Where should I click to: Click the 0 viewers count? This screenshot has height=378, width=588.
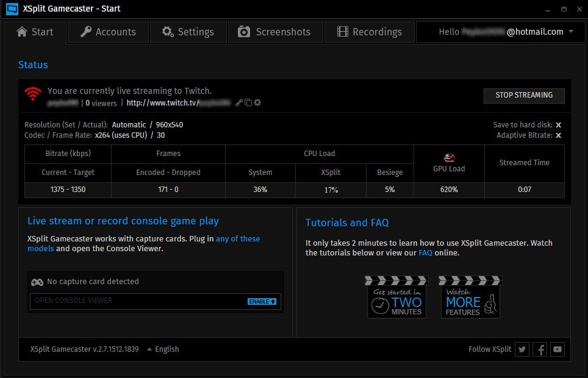click(x=101, y=103)
